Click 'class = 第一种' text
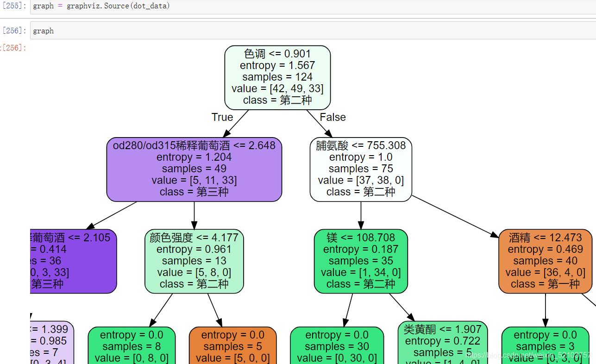This screenshot has width=596, height=364. click(x=545, y=284)
